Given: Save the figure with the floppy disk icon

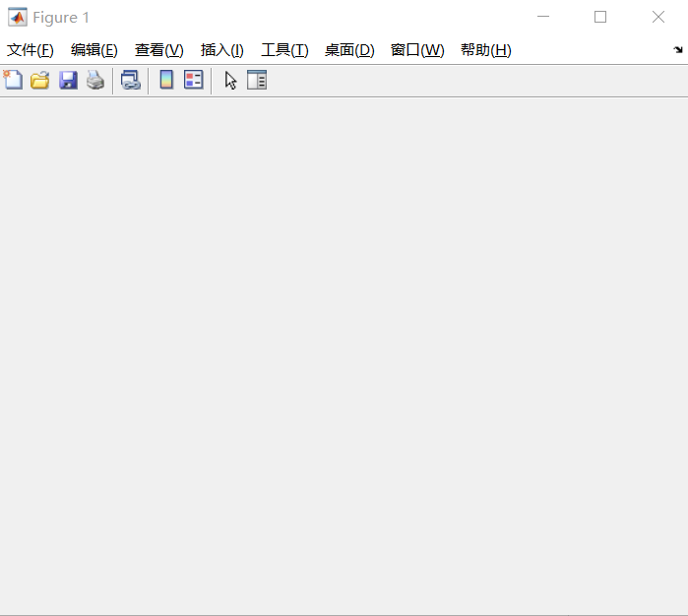Looking at the screenshot, I should pyautogui.click(x=68, y=81).
